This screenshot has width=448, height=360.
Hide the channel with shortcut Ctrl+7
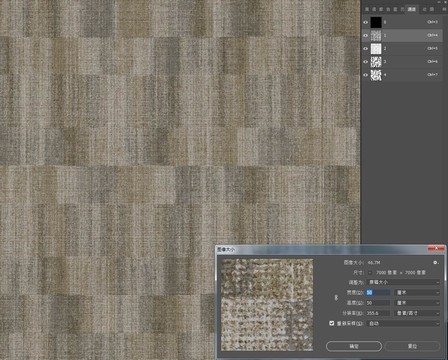click(x=366, y=75)
